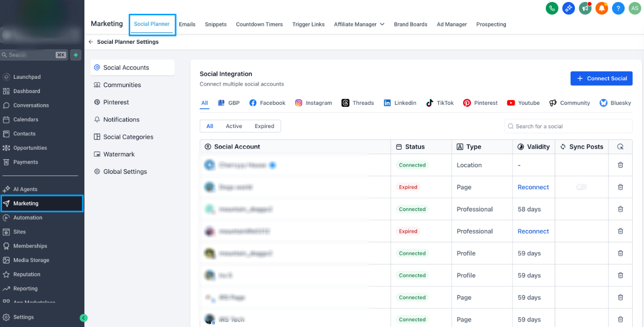Open Social Categories settings

click(x=133, y=137)
